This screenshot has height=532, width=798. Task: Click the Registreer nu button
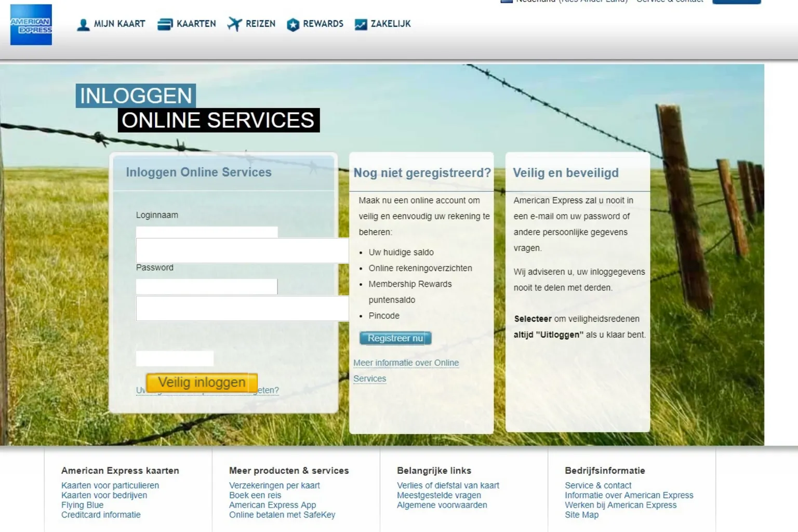pyautogui.click(x=395, y=338)
